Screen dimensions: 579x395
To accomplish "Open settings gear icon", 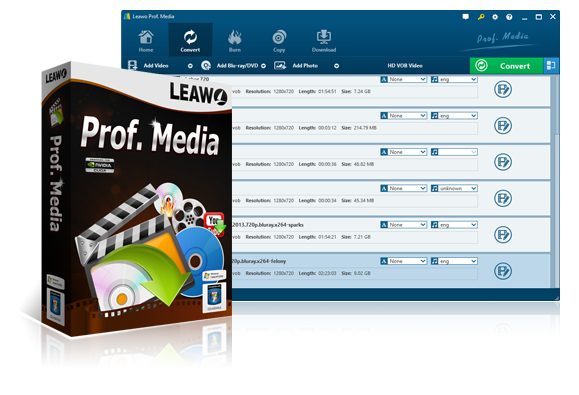I will (x=495, y=17).
